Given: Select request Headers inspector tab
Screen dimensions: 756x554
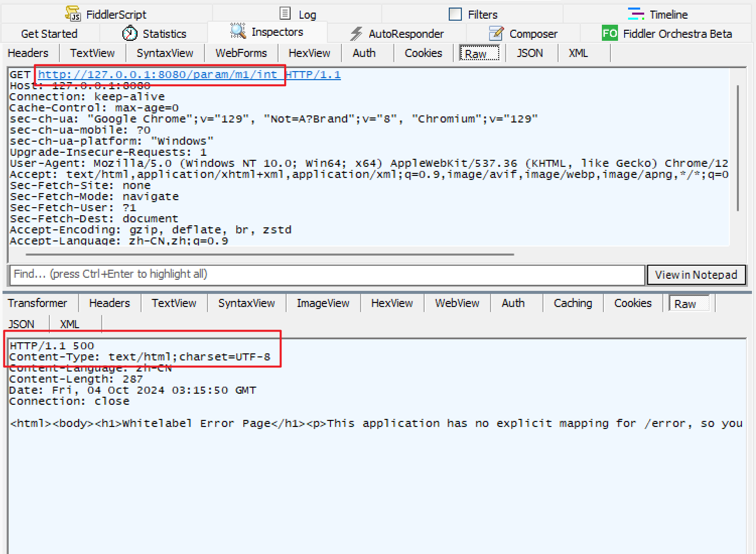Looking at the screenshot, I should click(28, 53).
